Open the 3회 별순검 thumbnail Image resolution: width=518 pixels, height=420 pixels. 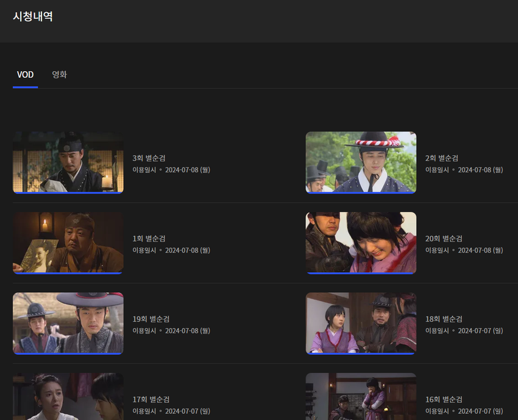68,163
